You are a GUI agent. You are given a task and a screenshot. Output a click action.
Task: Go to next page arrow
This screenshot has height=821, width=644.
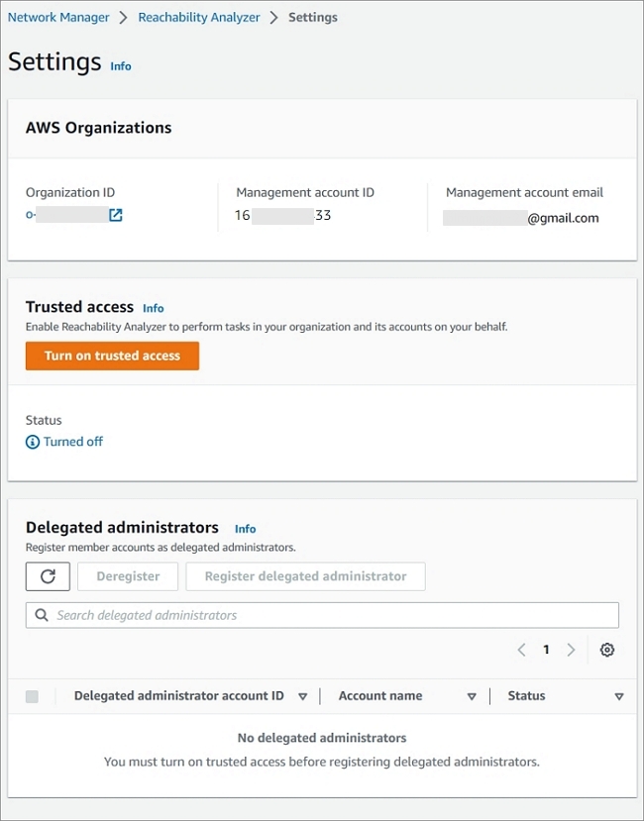[571, 650]
